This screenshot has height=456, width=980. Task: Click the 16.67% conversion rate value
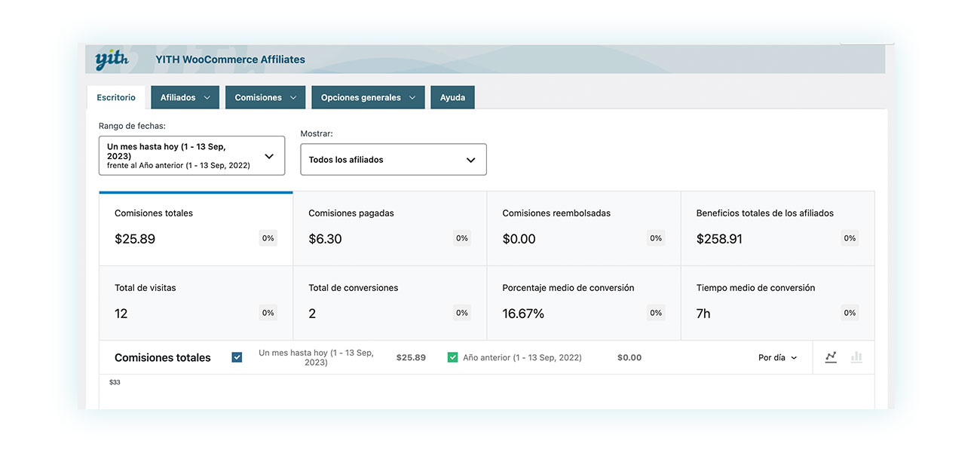click(x=523, y=314)
